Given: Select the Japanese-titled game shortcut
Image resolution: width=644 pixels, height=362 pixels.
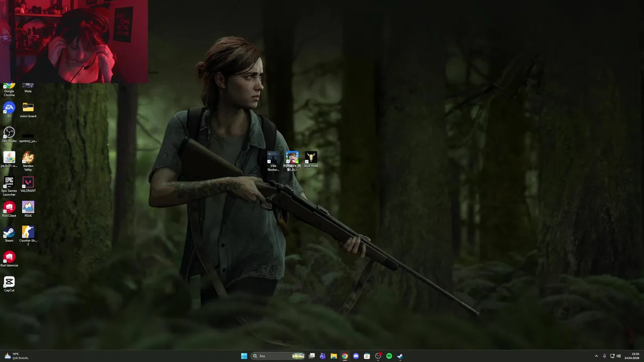Looking at the screenshot, I should point(292,161).
